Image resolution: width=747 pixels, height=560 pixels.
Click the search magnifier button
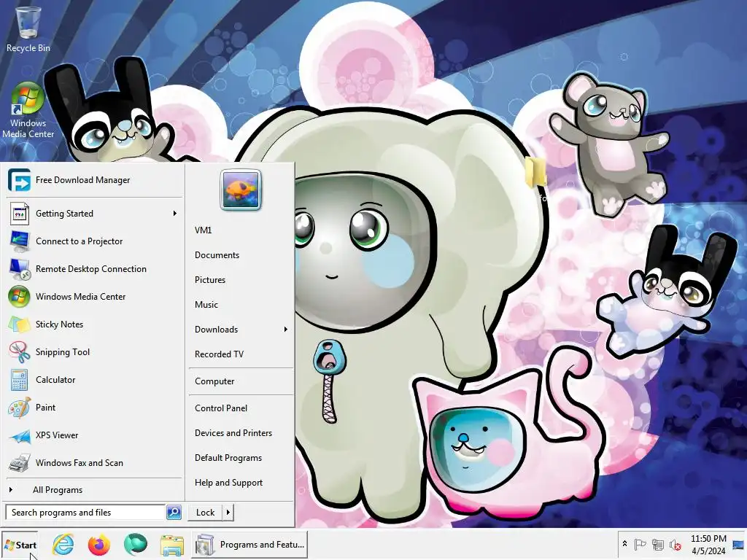point(174,513)
